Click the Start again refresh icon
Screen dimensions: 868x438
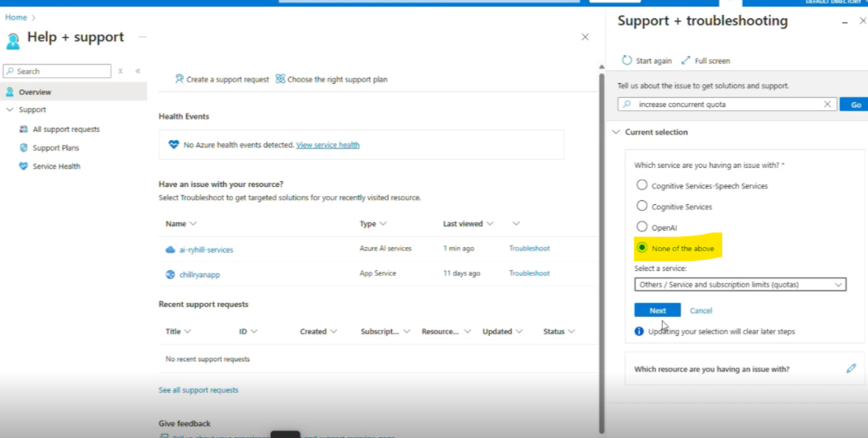(x=627, y=60)
